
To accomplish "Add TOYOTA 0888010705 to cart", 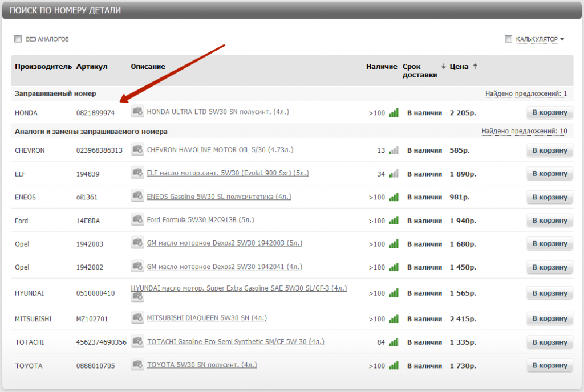I will click(x=550, y=366).
